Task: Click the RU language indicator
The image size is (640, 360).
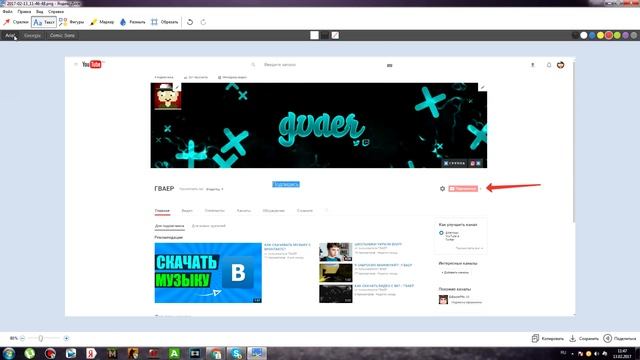Action: click(x=563, y=353)
